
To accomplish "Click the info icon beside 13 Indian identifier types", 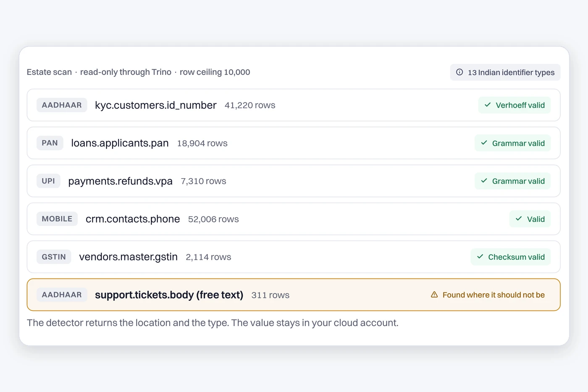I will (459, 72).
